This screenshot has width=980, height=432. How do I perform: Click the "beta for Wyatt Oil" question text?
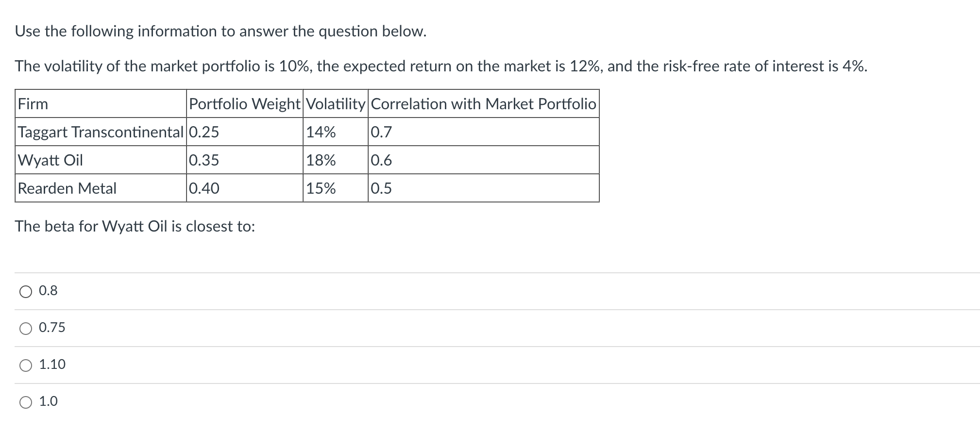[x=135, y=226]
